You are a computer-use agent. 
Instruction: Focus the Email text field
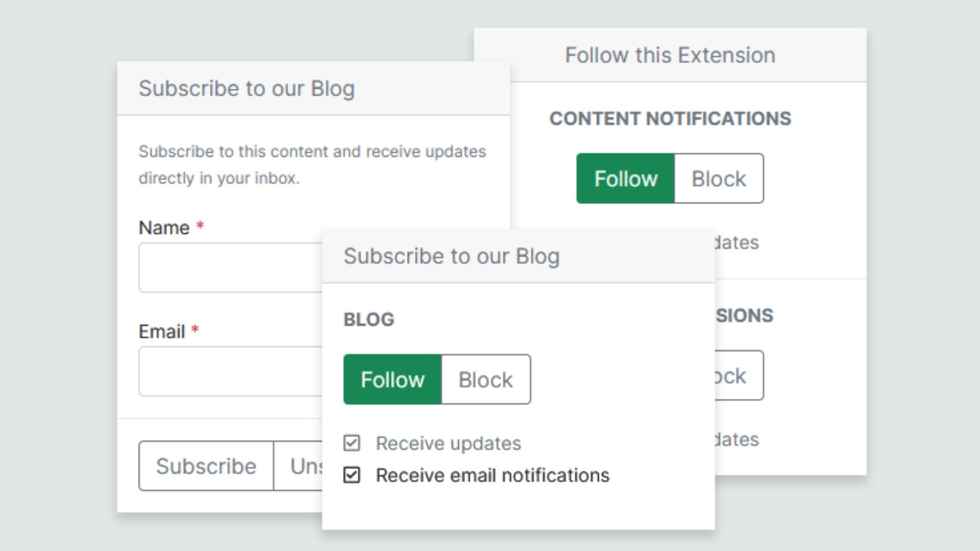point(231,371)
